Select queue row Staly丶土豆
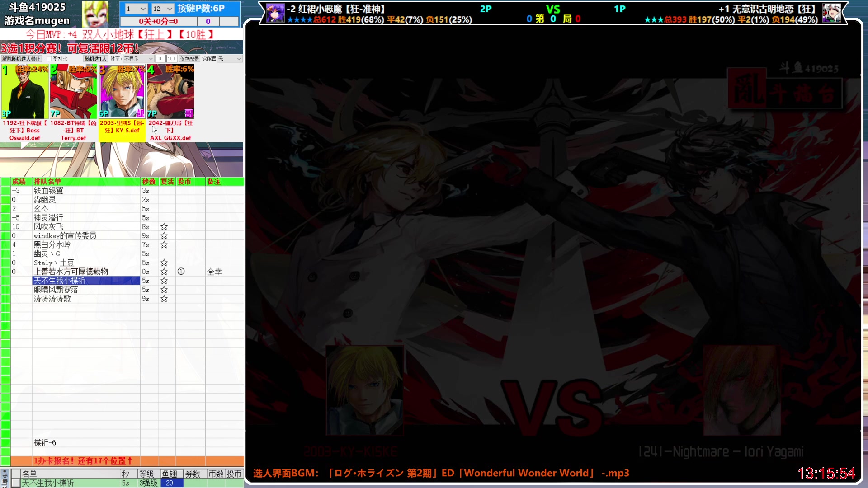Image resolution: width=868 pixels, height=488 pixels. tap(86, 263)
